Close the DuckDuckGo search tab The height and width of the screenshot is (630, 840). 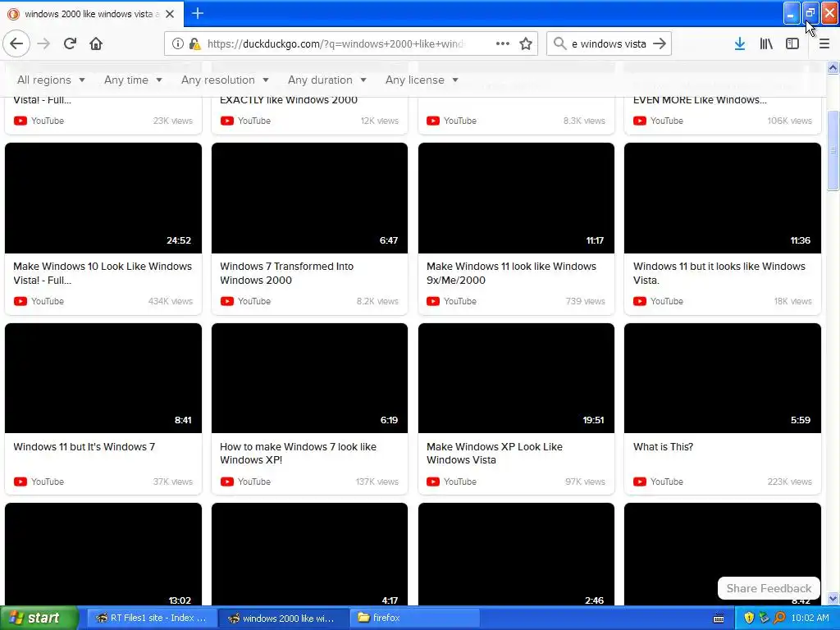[170, 14]
